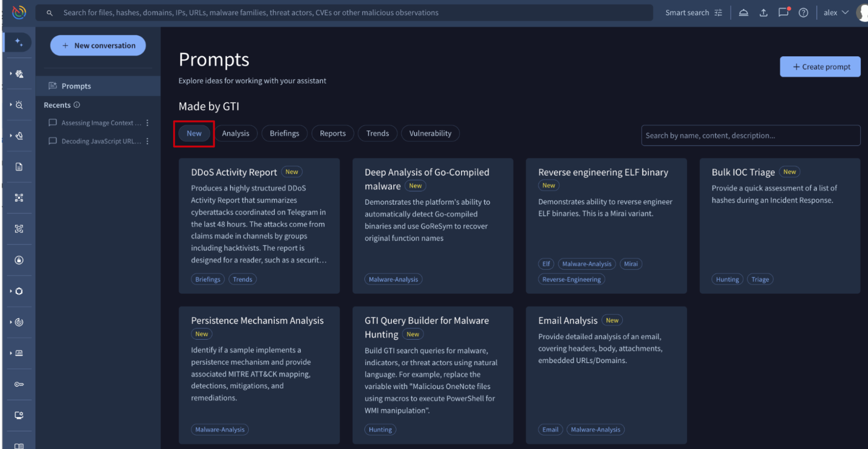This screenshot has width=868, height=449.
Task: Open the monitor settings sidebar icon
Action: coord(19,415)
